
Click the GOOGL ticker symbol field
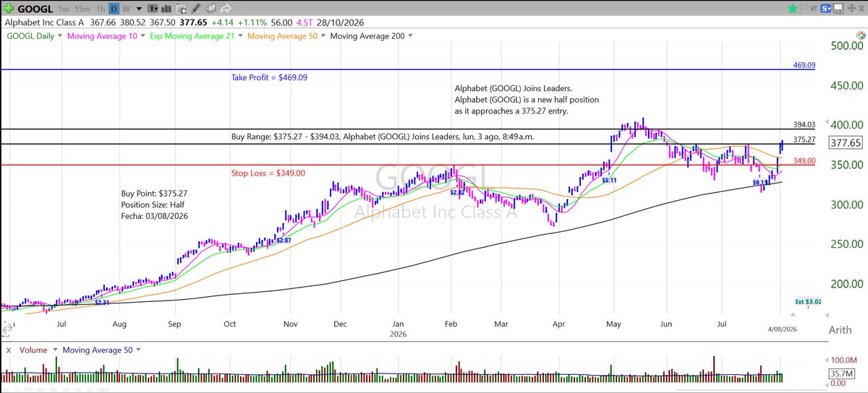click(x=35, y=9)
